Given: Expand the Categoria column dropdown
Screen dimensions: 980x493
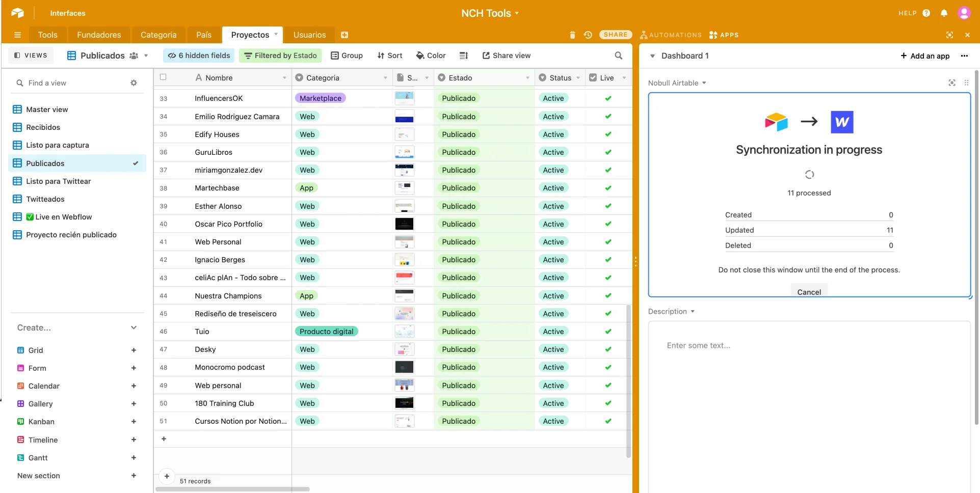Looking at the screenshot, I should (x=385, y=78).
